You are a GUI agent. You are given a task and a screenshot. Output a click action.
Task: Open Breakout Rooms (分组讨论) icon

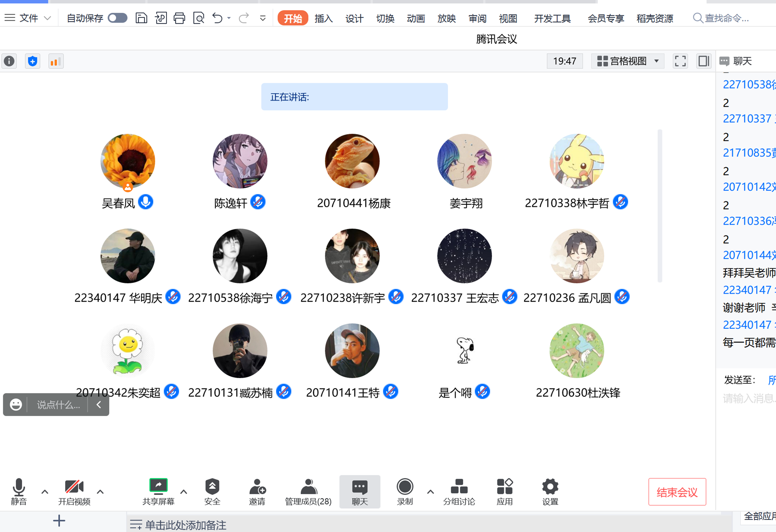click(459, 487)
